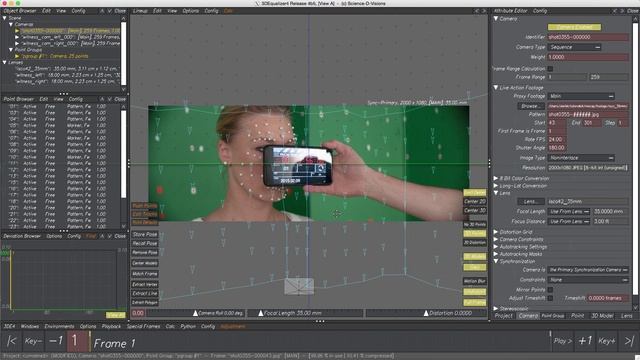The width and height of the screenshot is (640, 360).
Task: Open the 3DE4 main menu
Action: click(x=9, y=327)
